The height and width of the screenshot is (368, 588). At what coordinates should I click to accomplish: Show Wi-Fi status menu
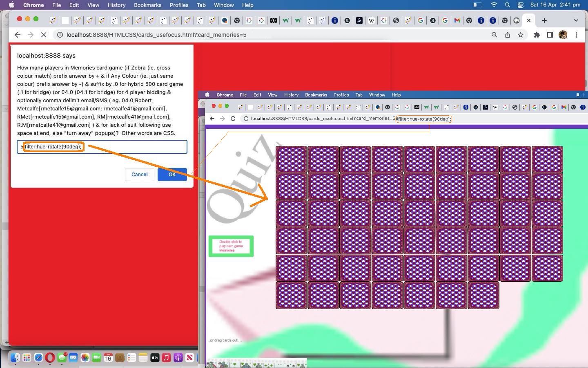click(494, 5)
